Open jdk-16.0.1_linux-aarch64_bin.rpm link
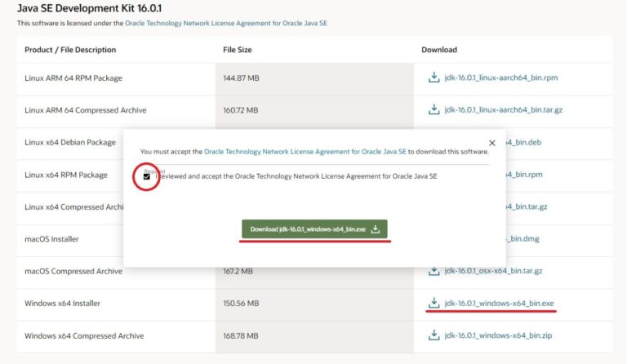Screen dimensions: 627x364 point(501,78)
